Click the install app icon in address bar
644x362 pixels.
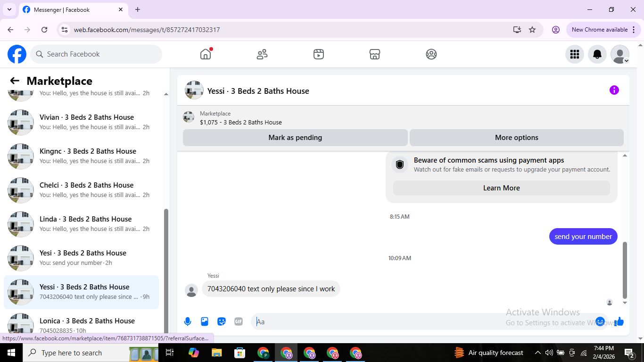tap(517, 30)
